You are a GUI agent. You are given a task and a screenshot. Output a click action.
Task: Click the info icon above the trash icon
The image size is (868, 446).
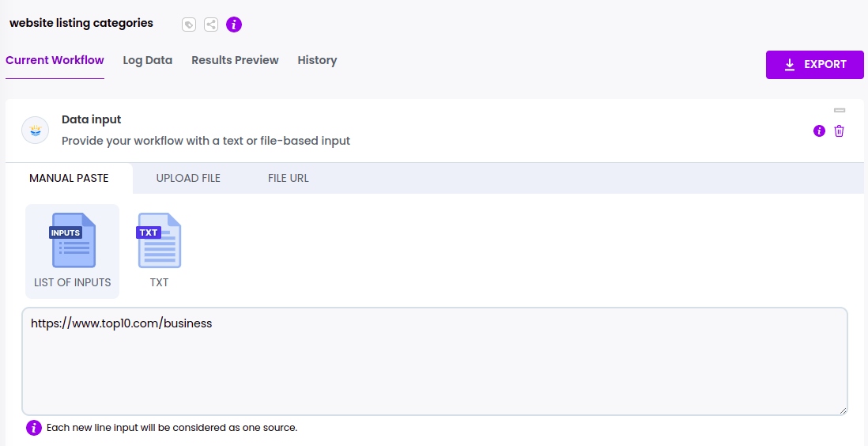click(x=819, y=131)
